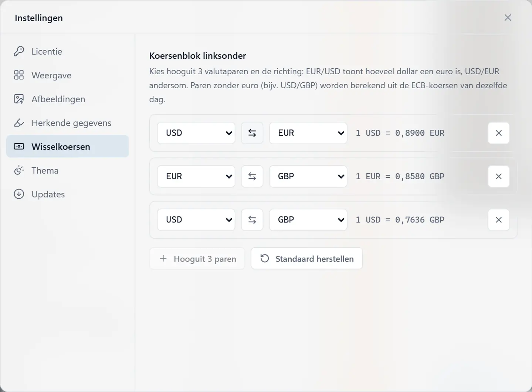Open target currency dropdown showing EUR in first row
This screenshot has width=532, height=392.
(308, 133)
